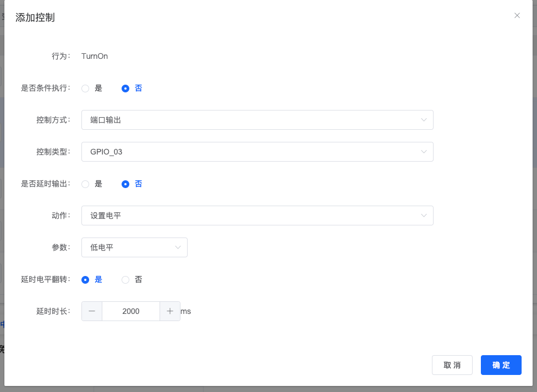The height and width of the screenshot is (392, 537).
Task: Select 是 for 是否延时输出
Action: (85, 184)
